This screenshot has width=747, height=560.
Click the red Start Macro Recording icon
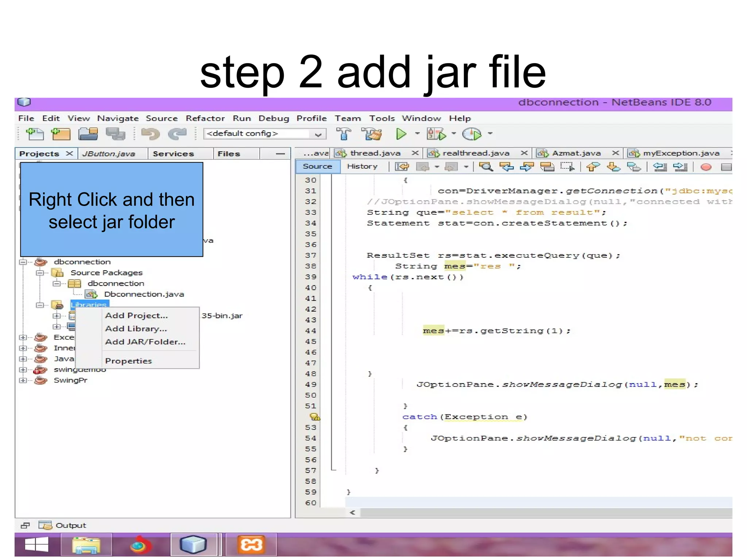(x=706, y=167)
